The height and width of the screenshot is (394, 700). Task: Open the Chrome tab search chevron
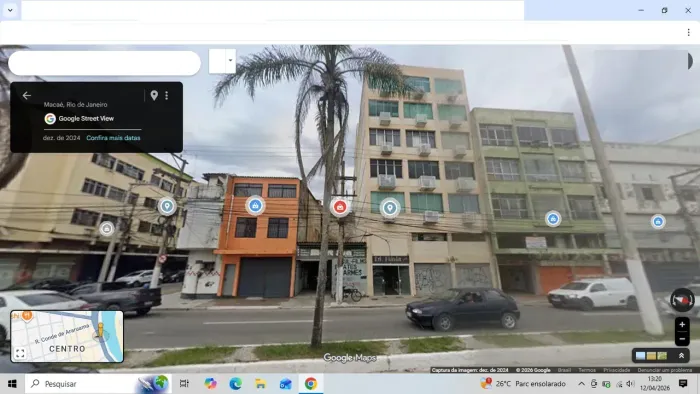coord(10,10)
